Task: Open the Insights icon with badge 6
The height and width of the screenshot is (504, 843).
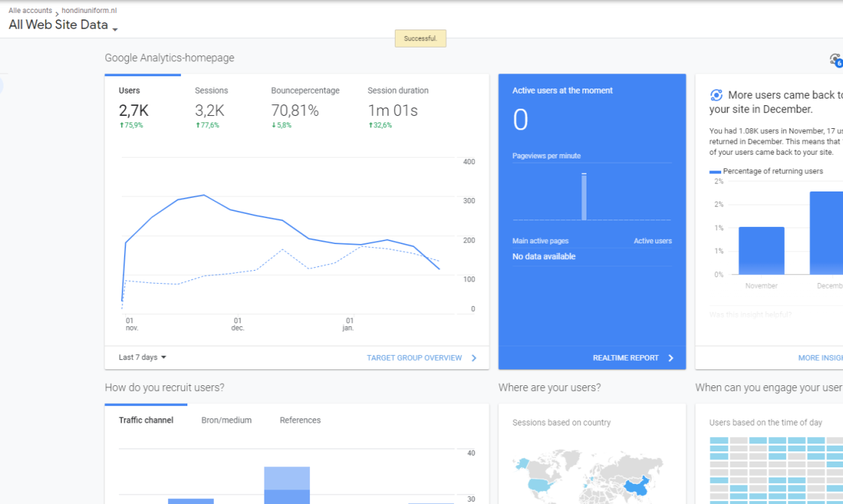Action: pyautogui.click(x=835, y=60)
